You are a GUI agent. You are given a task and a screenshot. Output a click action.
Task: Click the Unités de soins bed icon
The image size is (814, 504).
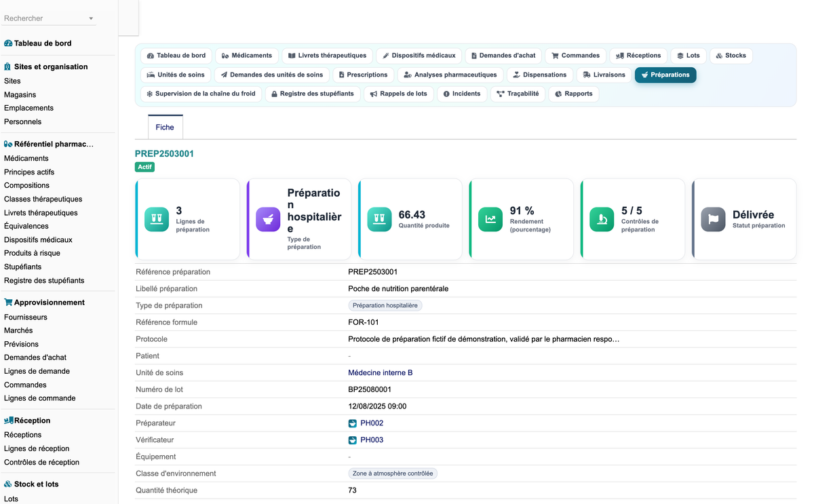pyautogui.click(x=151, y=75)
